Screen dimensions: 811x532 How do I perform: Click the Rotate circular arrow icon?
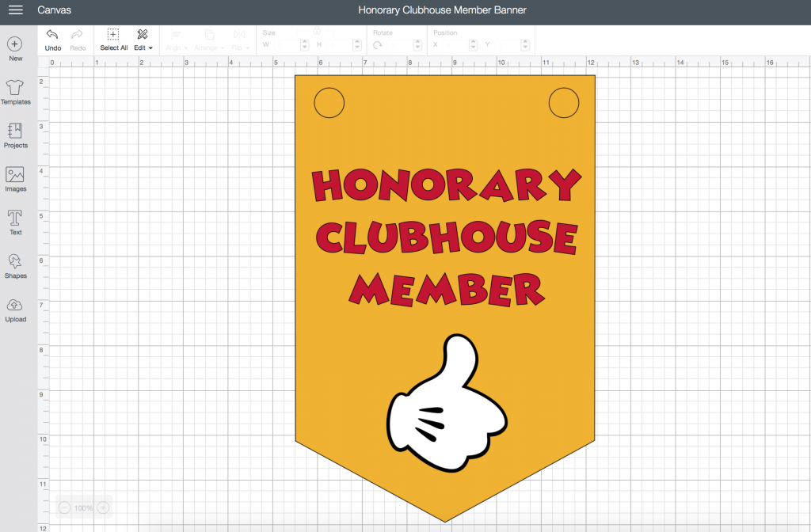point(378,45)
